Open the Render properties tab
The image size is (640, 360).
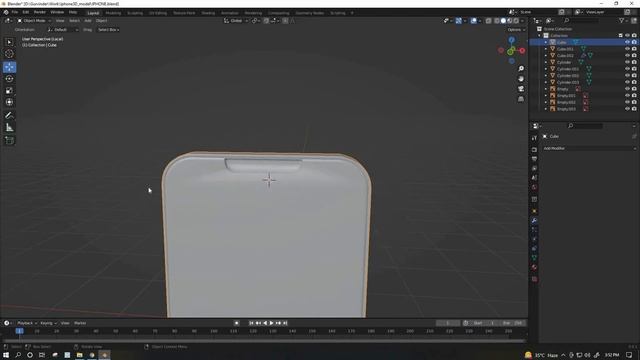tap(534, 150)
